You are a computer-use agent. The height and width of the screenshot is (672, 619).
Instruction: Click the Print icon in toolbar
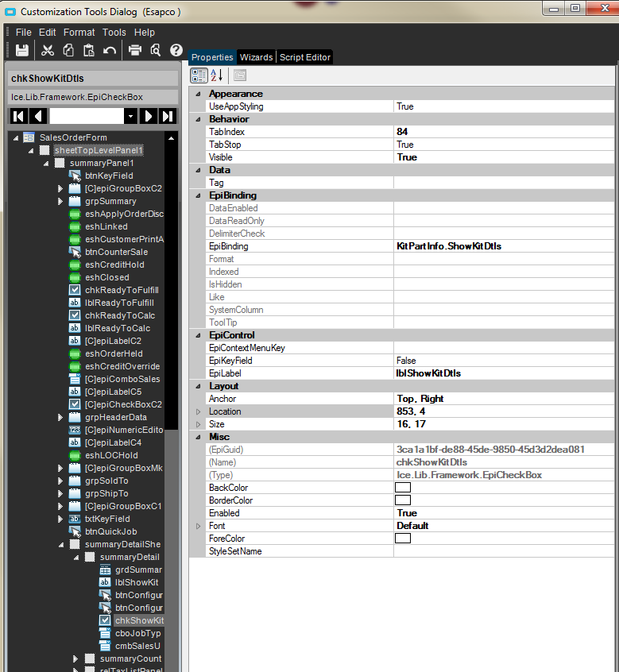click(135, 51)
